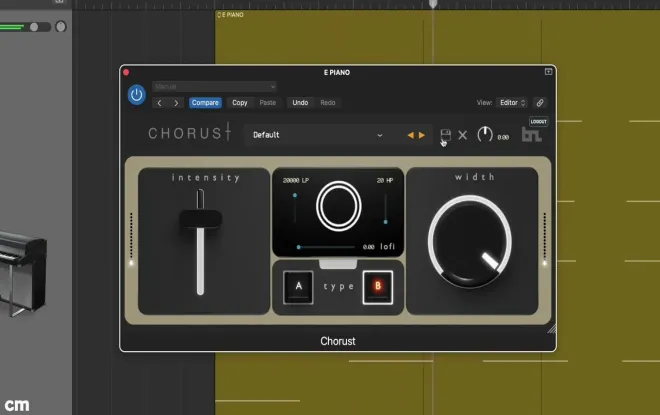Click the width knob

470,242
